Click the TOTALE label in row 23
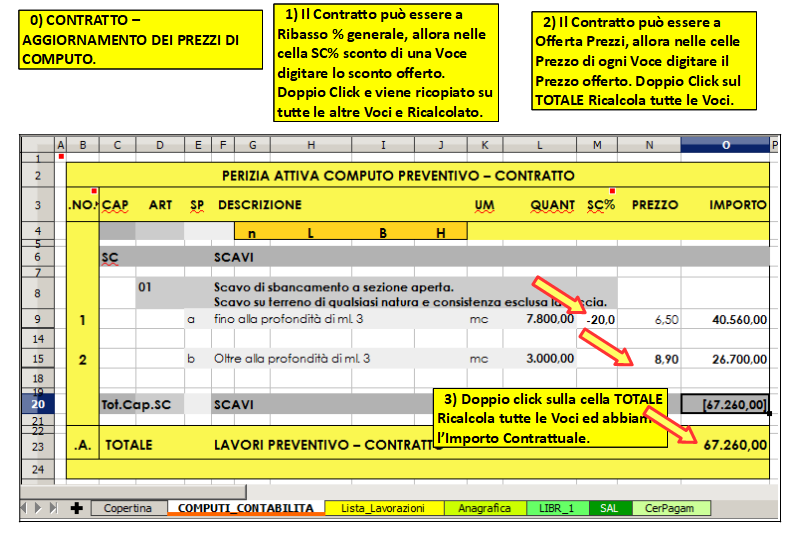 129,445
